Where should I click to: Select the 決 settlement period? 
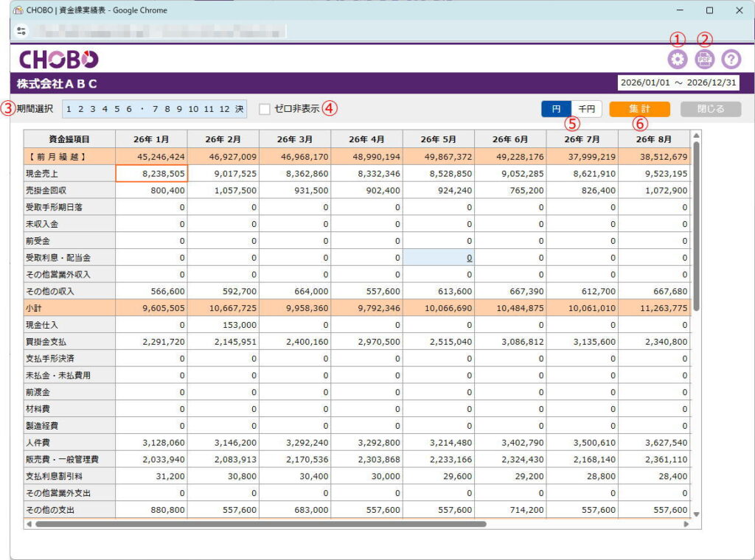coord(240,109)
